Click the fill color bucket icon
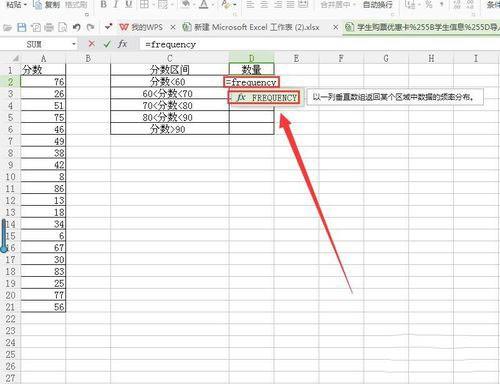The width and height of the screenshot is (500, 384). (x=186, y=4)
